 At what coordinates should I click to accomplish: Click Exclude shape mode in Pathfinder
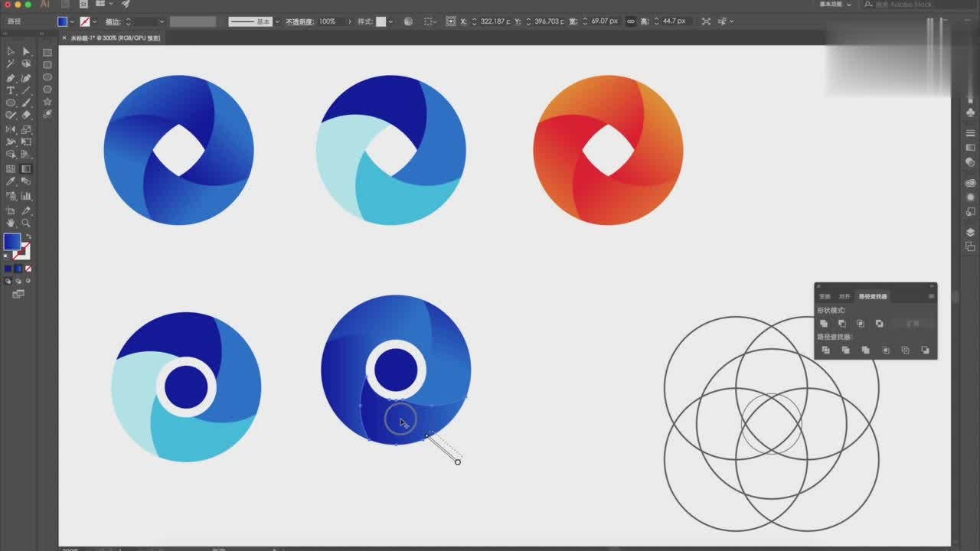[x=879, y=324]
